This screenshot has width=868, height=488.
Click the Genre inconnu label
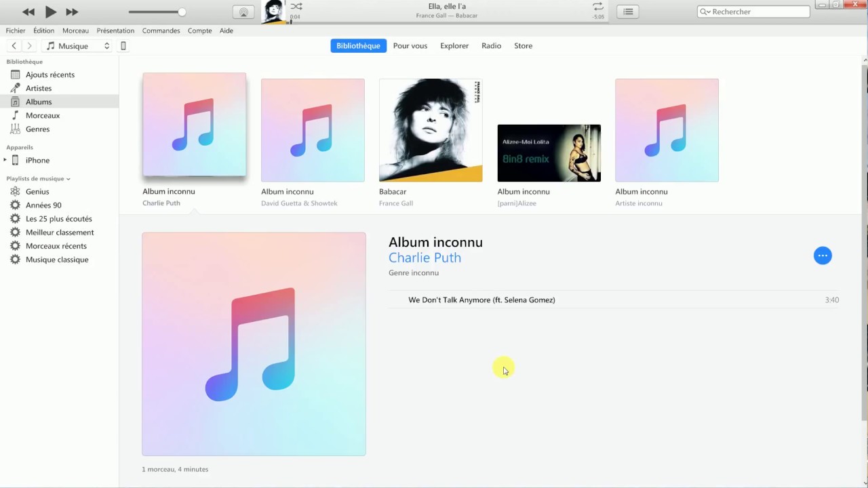point(414,272)
